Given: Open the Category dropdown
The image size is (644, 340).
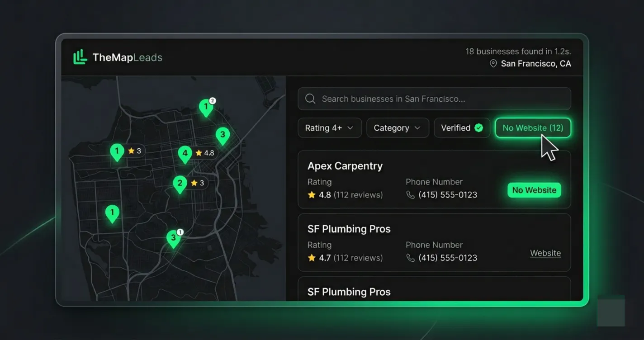Looking at the screenshot, I should [398, 128].
